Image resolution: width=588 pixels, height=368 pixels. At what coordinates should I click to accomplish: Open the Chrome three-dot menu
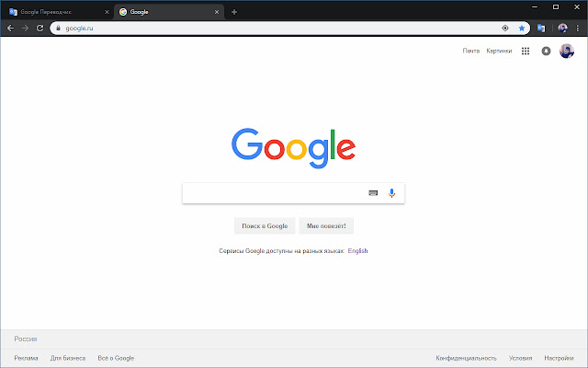pos(578,29)
